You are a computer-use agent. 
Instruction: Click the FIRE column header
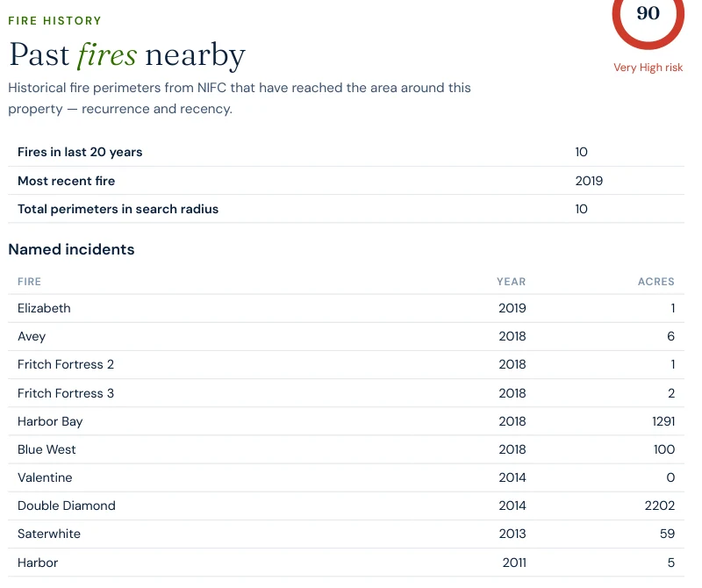(29, 282)
